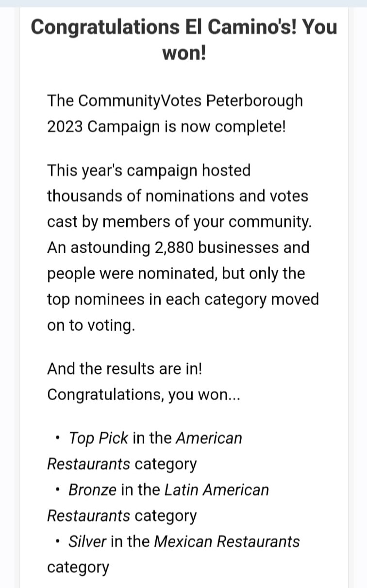The width and height of the screenshot is (367, 588).
Task: Click the italic "Silver" award text
Action: tap(87, 541)
